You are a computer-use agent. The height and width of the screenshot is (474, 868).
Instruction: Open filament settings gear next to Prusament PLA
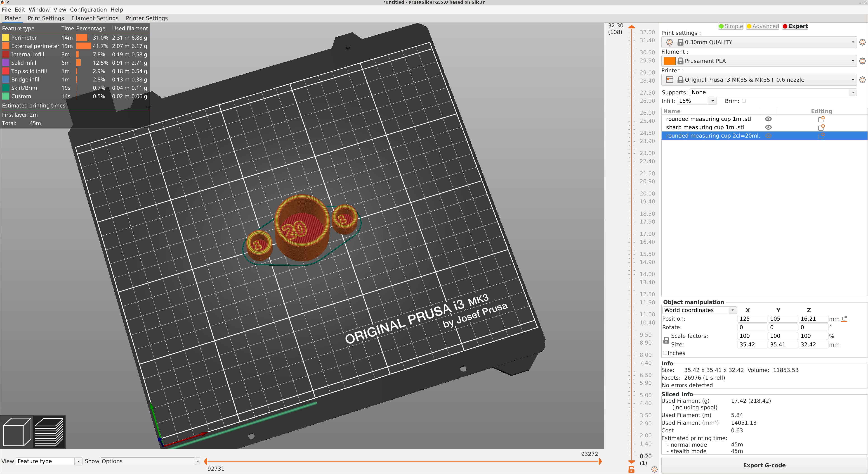[x=862, y=61]
